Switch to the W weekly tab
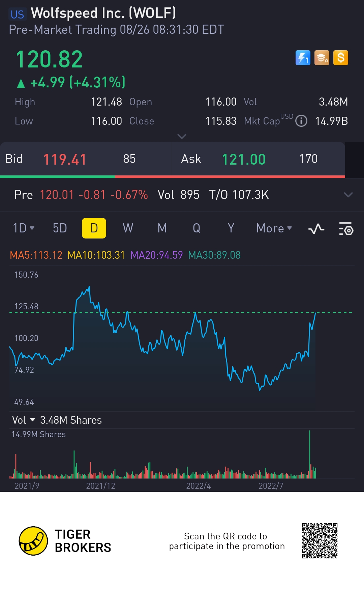The width and height of the screenshot is (364, 590). (x=128, y=228)
